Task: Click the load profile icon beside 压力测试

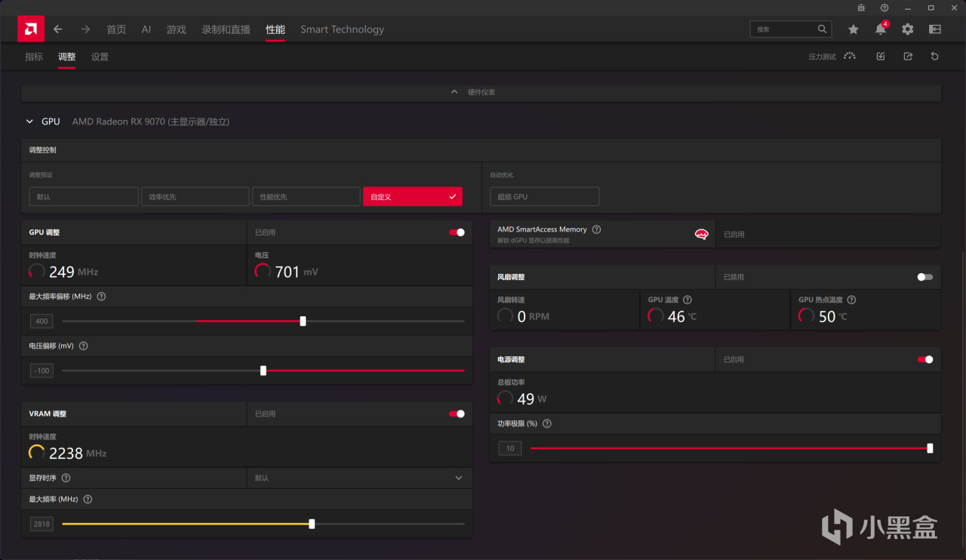Action: coord(881,57)
